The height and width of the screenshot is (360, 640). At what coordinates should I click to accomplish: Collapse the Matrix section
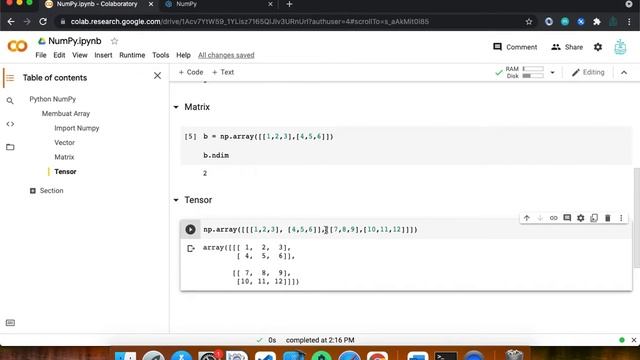point(176,107)
